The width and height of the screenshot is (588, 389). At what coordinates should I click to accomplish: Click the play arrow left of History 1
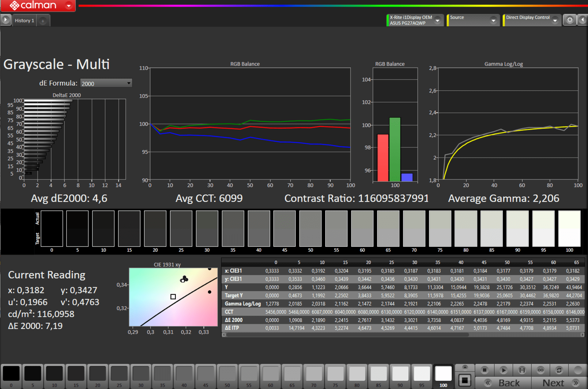click(6, 20)
